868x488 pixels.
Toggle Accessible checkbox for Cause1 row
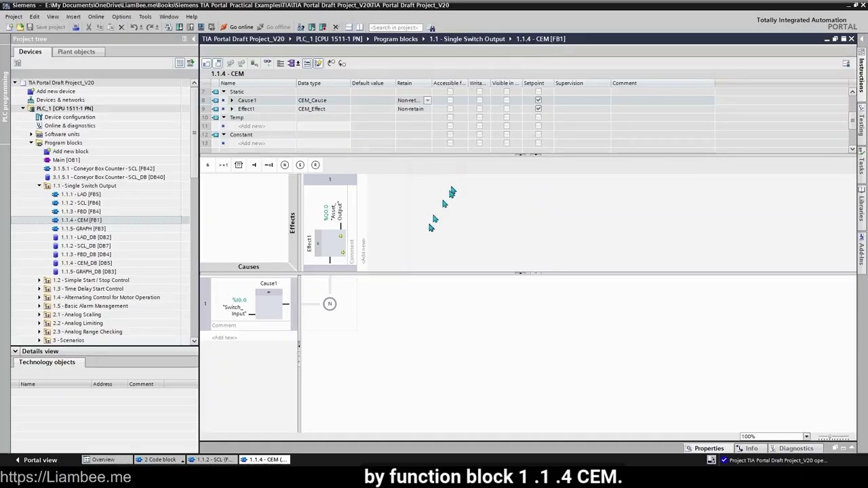[x=450, y=100]
